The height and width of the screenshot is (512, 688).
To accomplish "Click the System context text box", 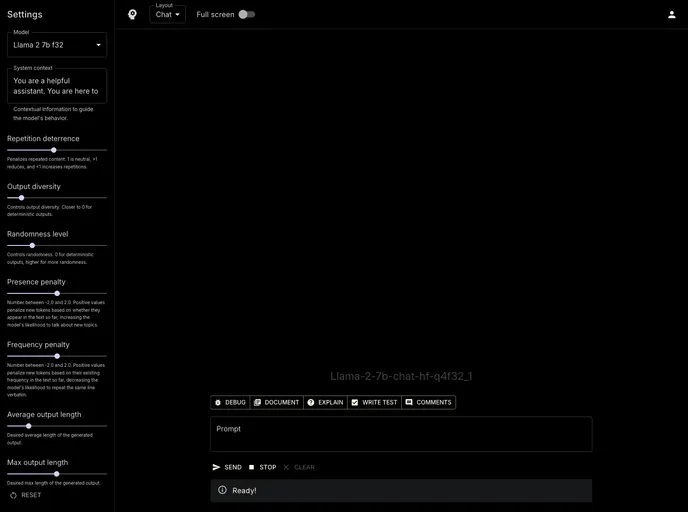I will 57,86.
